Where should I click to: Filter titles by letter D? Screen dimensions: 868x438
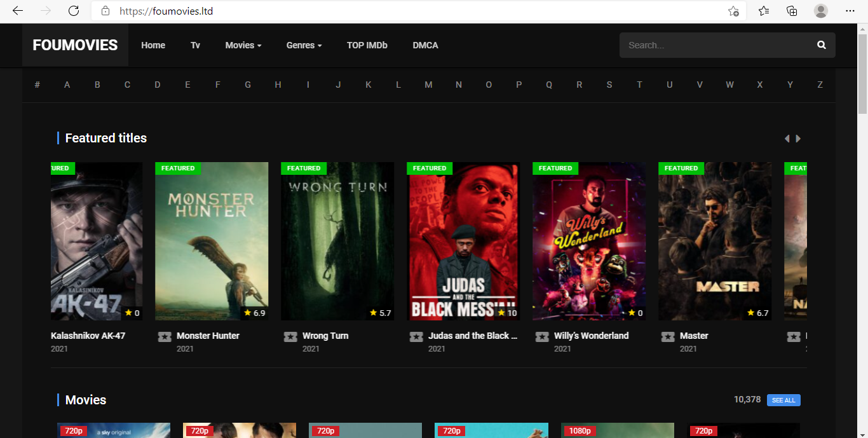pyautogui.click(x=158, y=85)
